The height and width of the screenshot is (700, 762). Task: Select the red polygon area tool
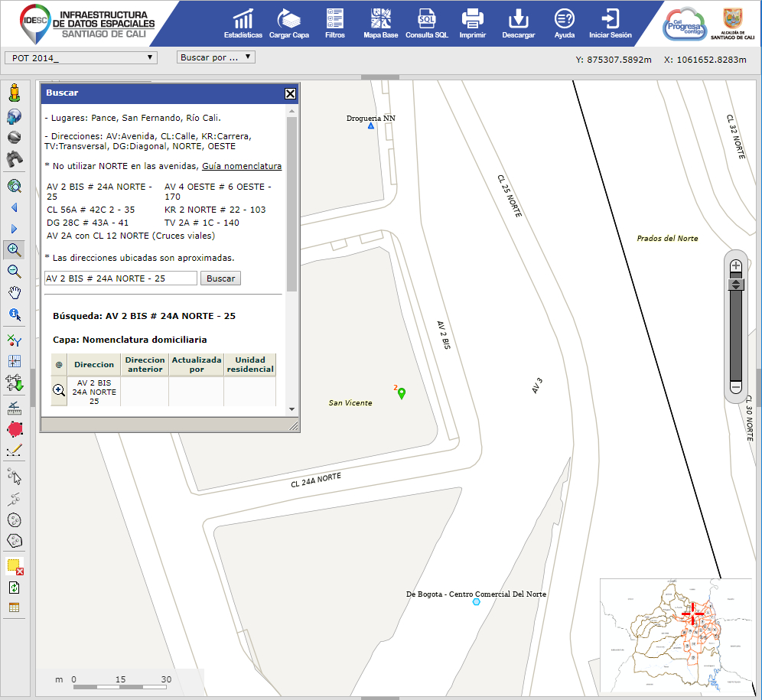[x=14, y=429]
